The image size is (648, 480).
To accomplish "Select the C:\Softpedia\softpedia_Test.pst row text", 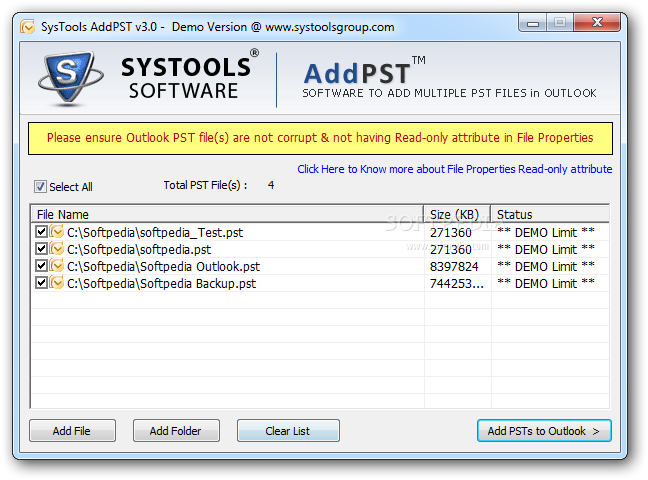I will pyautogui.click(x=155, y=233).
